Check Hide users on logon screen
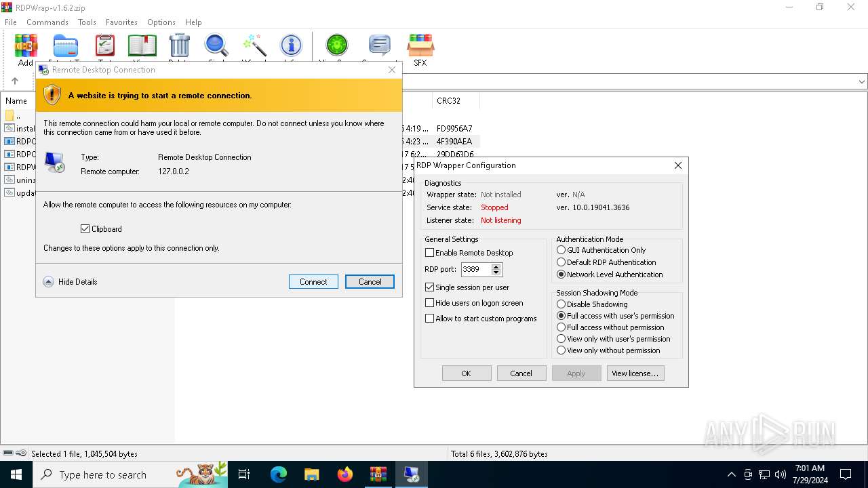This screenshot has width=868, height=488. pos(429,303)
